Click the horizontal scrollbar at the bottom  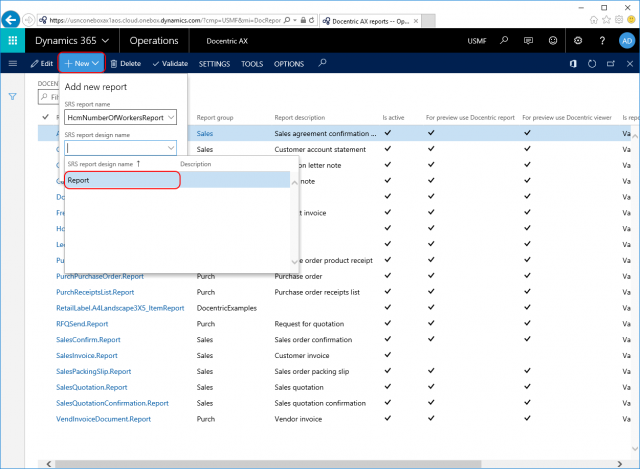tap(268, 464)
